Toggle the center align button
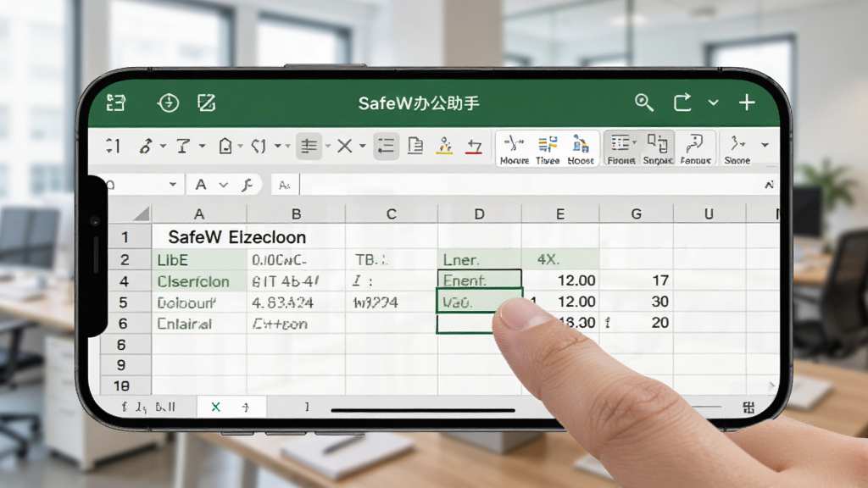This screenshot has height=488, width=868. pos(309,146)
